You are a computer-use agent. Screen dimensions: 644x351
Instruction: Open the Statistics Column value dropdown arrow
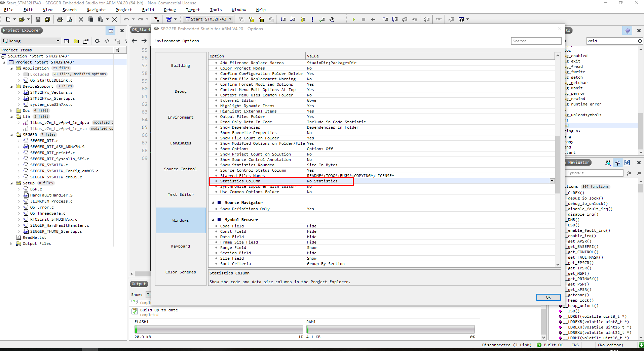pos(552,181)
